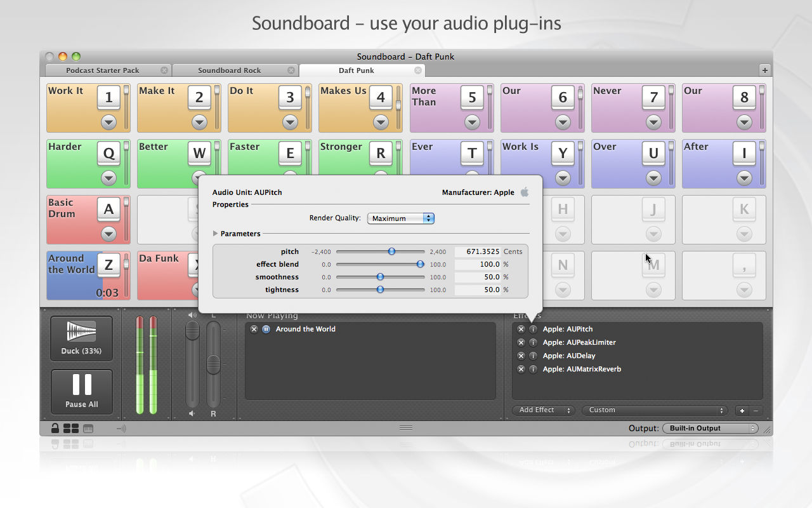Screen dimensions: 812x508
Task: Open options arrow on Work It pad
Action: click(108, 122)
